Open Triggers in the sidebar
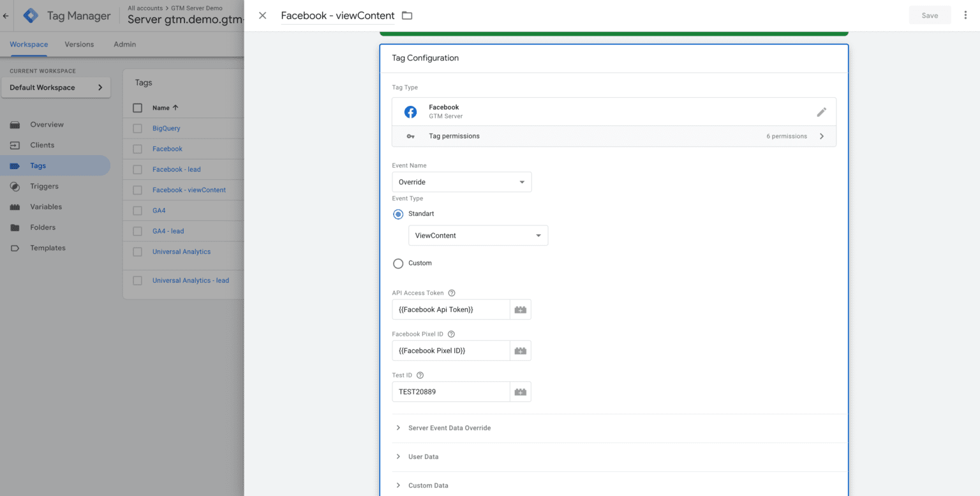Image resolution: width=980 pixels, height=496 pixels. point(44,186)
